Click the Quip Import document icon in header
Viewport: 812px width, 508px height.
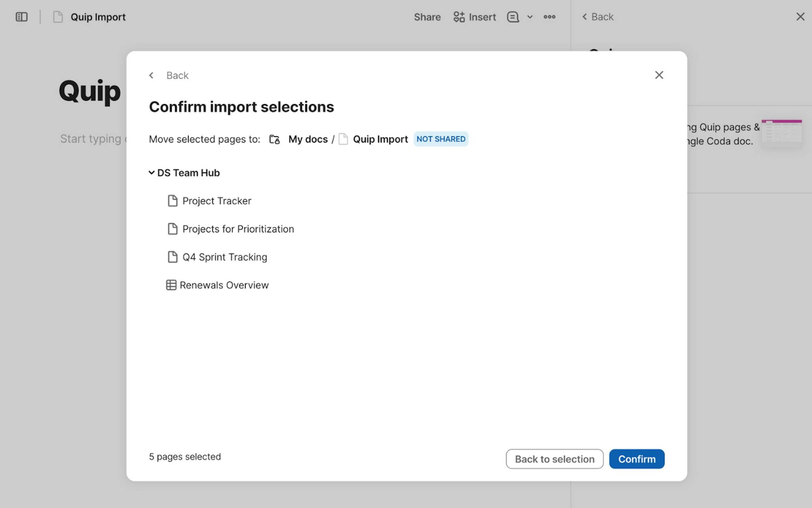click(58, 17)
